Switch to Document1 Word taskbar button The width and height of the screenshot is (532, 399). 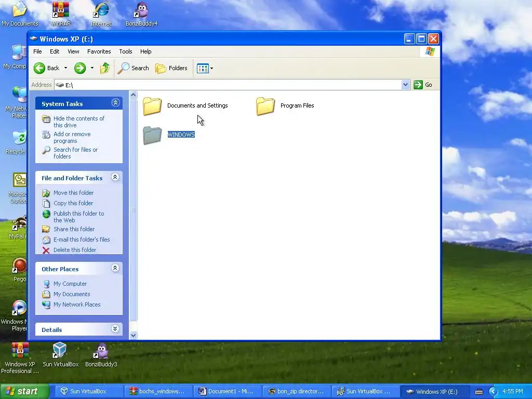coord(228,392)
